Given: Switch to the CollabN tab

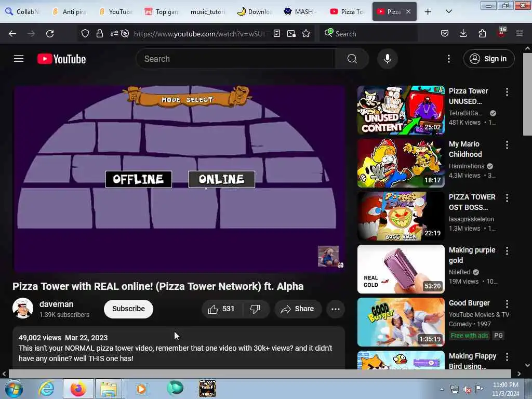Looking at the screenshot, I should coord(23,12).
